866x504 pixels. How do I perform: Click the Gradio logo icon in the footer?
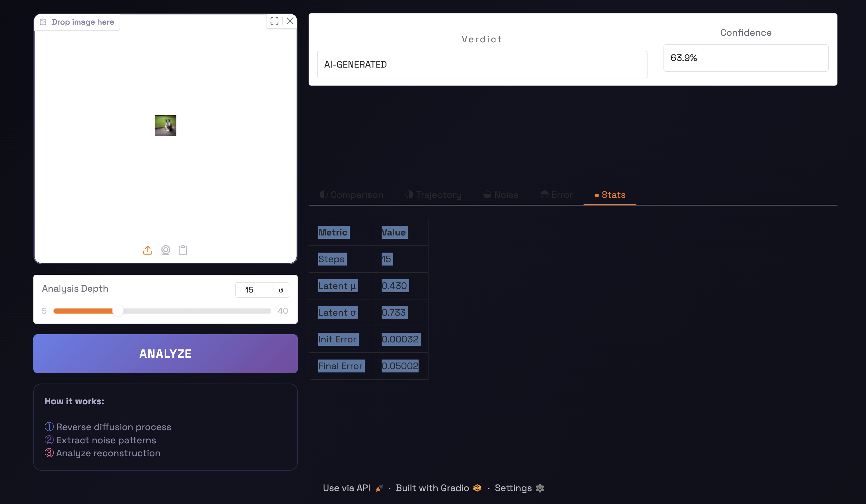(477, 488)
